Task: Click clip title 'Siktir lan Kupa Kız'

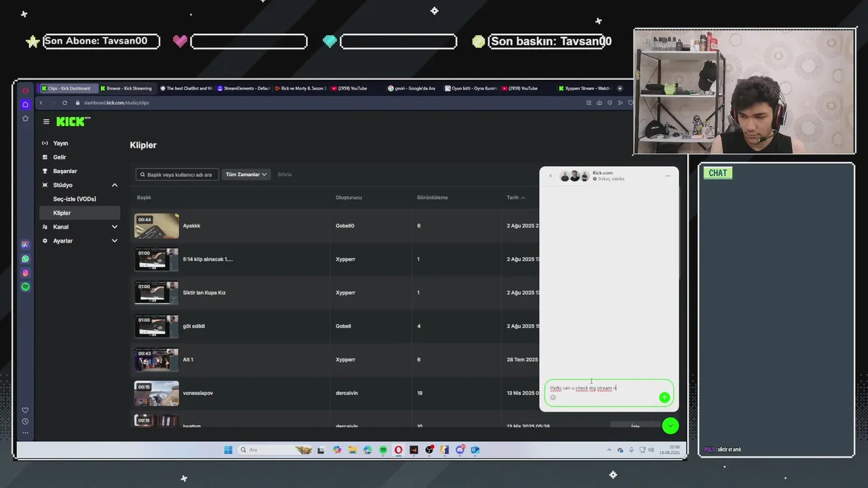Action: click(x=204, y=293)
